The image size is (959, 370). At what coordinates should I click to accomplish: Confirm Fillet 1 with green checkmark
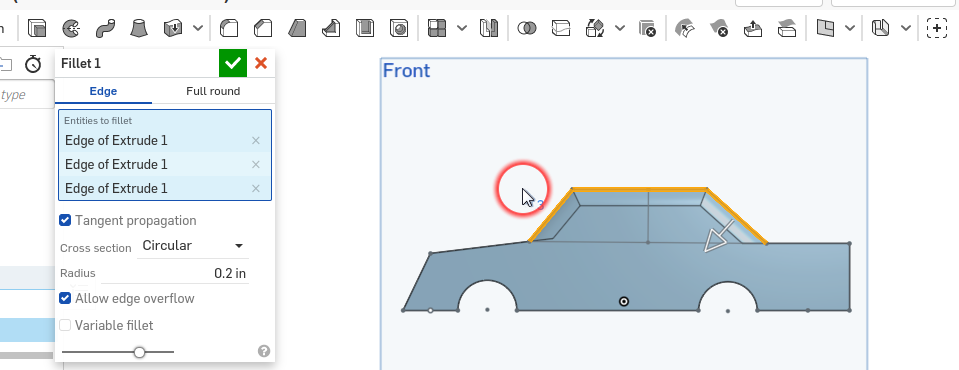tap(232, 63)
